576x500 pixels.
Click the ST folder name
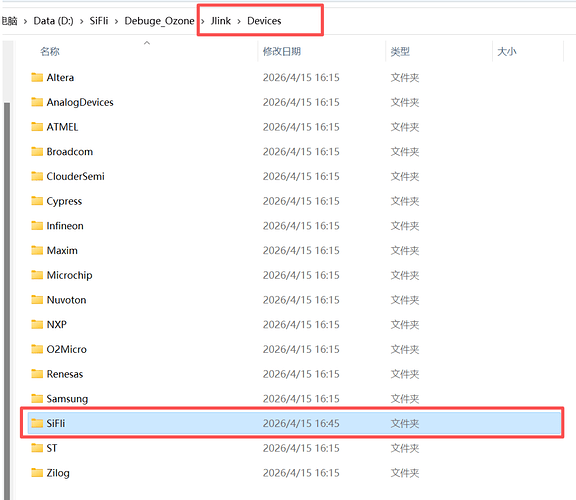coord(52,448)
